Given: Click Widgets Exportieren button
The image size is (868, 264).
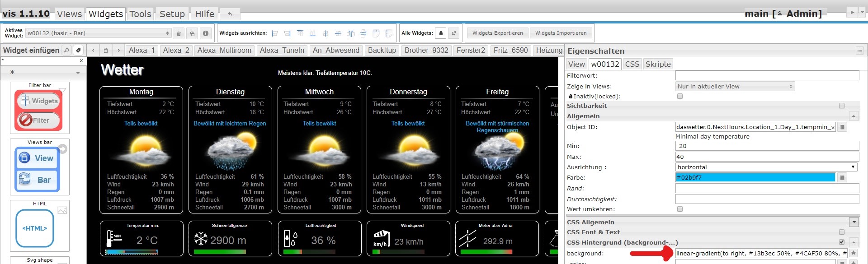Looking at the screenshot, I should tap(497, 33).
